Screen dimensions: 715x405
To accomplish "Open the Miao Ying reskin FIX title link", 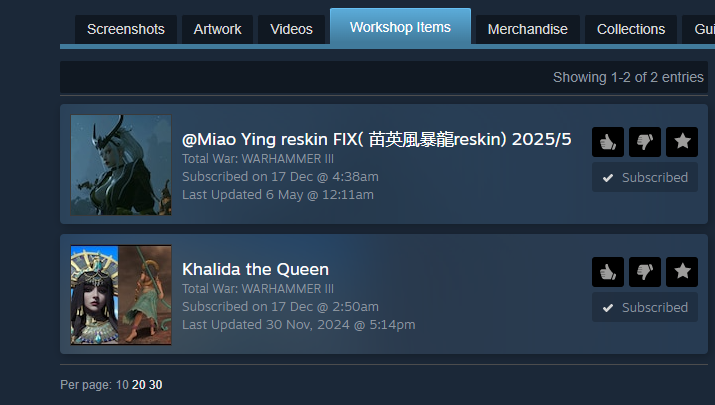I will coord(377,139).
